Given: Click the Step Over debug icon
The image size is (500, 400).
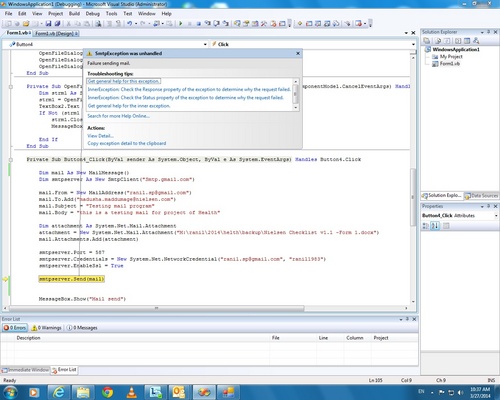Looking at the screenshot, I should point(217,23).
